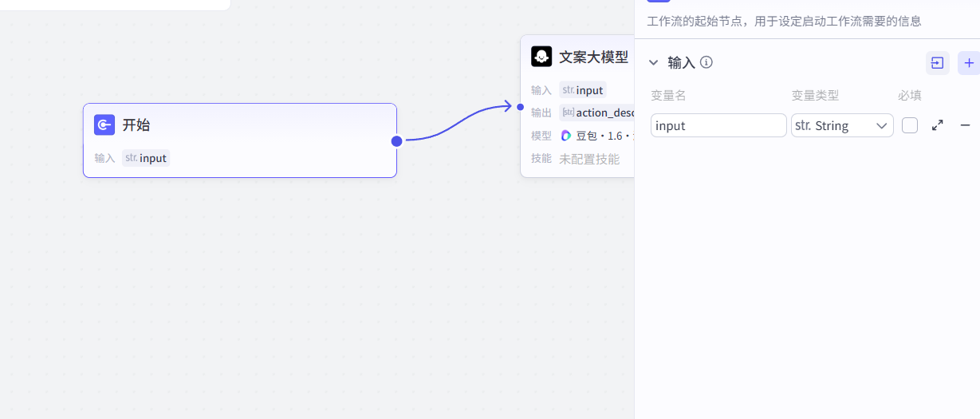Screen dimensions: 980x419
Task: Click the action_desc output tag
Action: [x=598, y=113]
